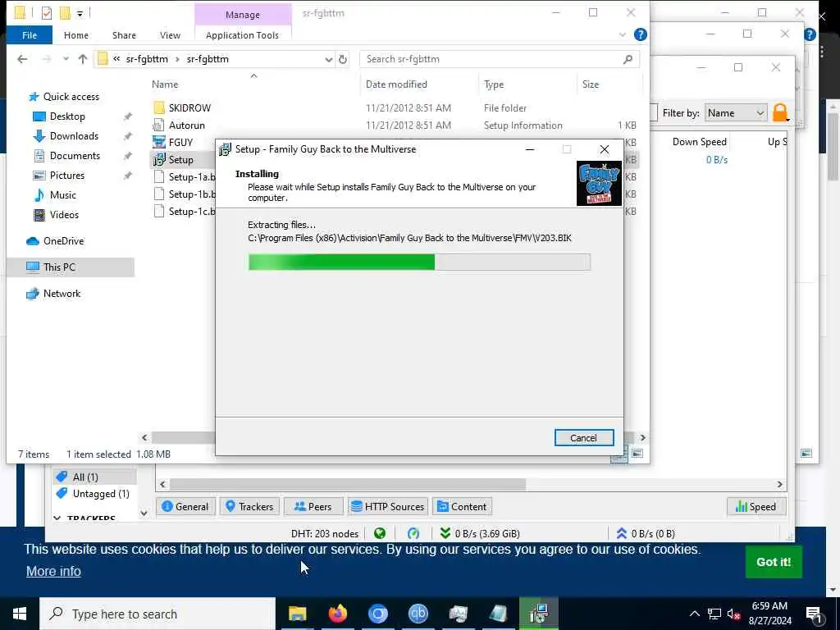
Task: Click the search magnifier icon
Action: click(628, 59)
